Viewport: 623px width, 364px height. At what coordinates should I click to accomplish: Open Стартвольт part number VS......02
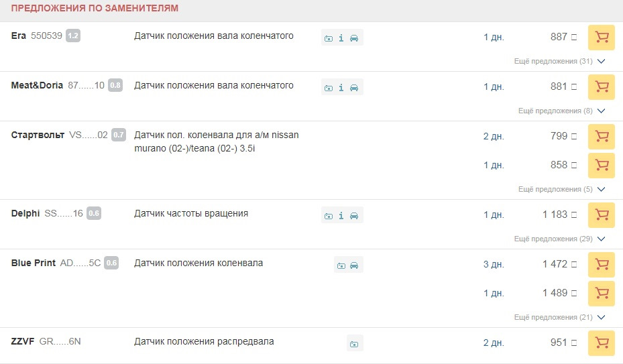[89, 135]
